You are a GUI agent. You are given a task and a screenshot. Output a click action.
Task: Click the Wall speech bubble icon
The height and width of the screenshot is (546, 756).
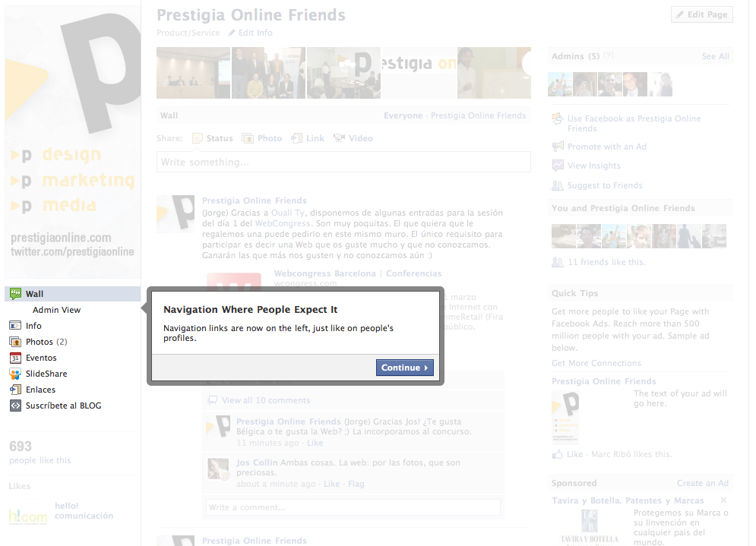(15, 293)
